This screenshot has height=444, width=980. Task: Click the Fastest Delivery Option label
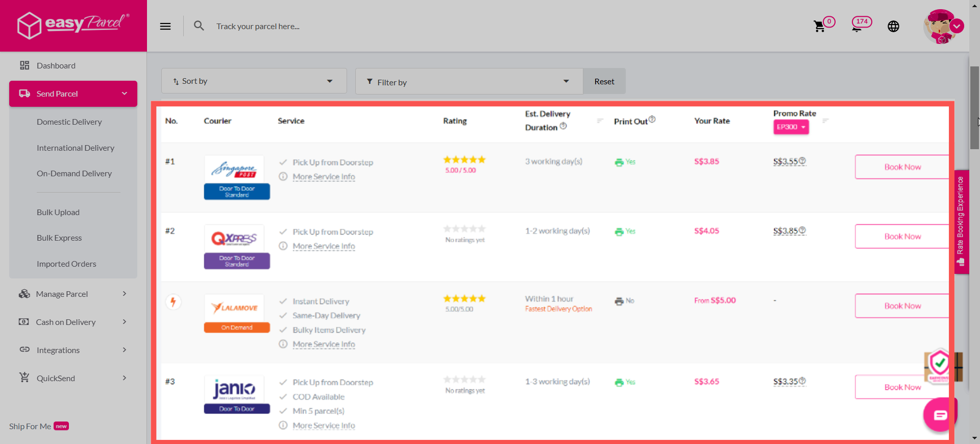558,309
